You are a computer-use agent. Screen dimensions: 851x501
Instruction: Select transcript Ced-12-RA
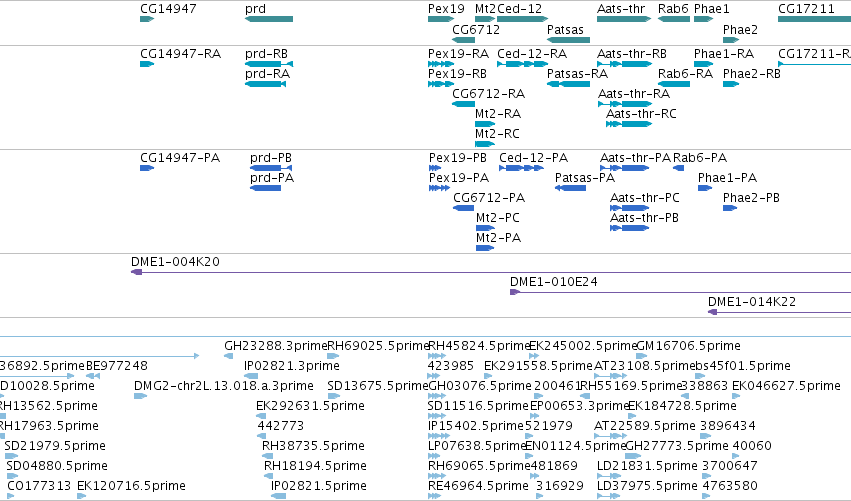click(x=532, y=54)
